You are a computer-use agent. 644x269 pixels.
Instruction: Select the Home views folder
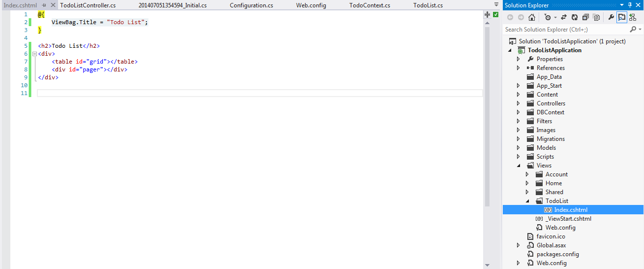(x=553, y=183)
